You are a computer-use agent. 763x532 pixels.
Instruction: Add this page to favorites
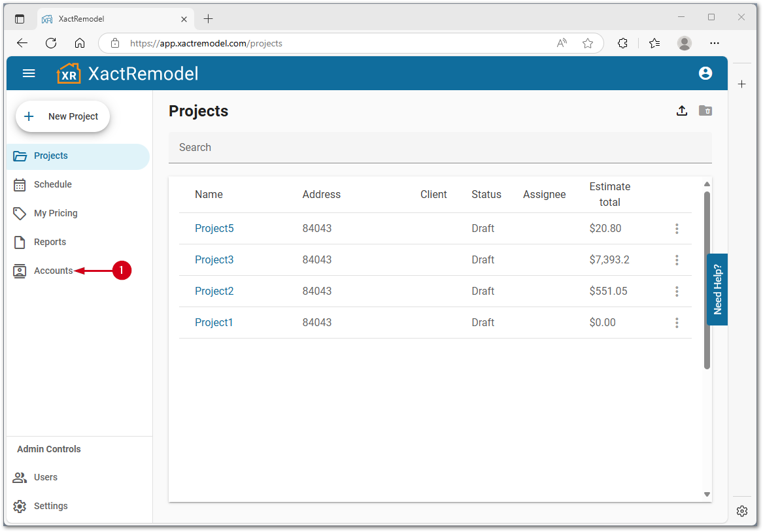point(588,43)
